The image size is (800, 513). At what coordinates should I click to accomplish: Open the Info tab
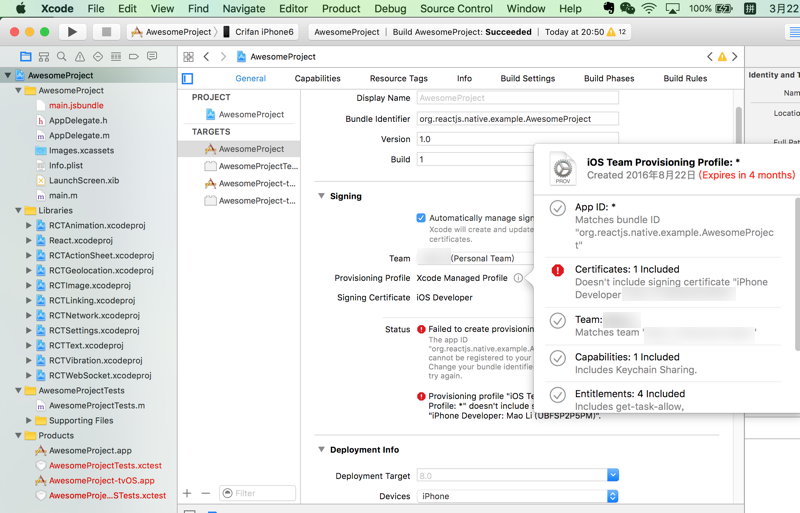pyautogui.click(x=464, y=78)
